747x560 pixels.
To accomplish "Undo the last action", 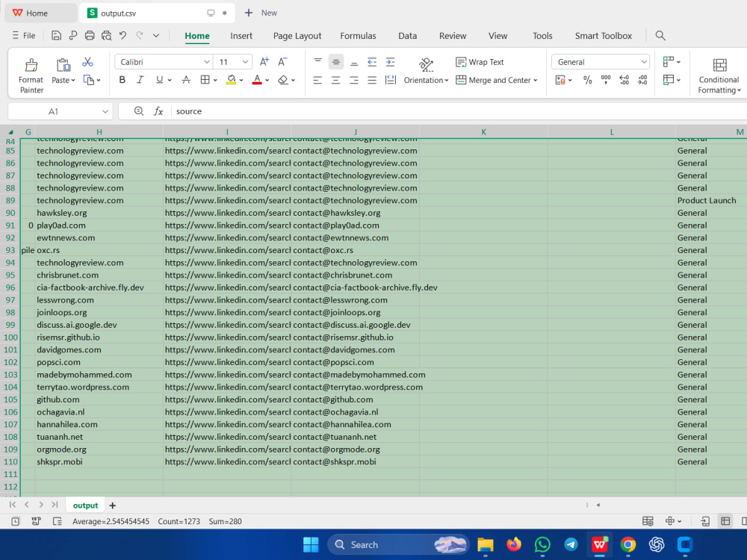I will point(123,35).
